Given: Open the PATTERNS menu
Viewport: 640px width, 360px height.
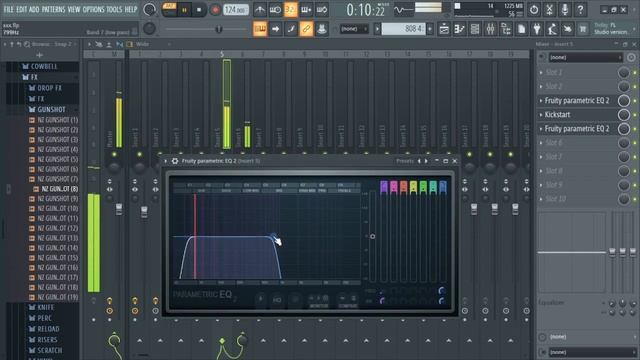Looking at the screenshot, I should pyautogui.click(x=53, y=9).
